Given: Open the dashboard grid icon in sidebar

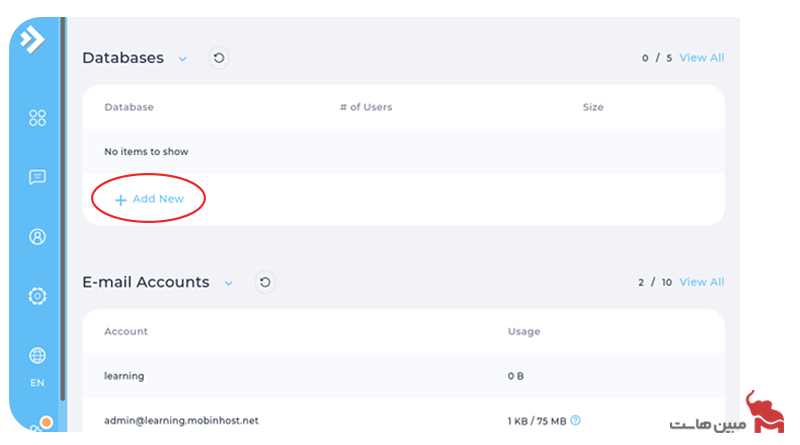Looking at the screenshot, I should pos(38,118).
